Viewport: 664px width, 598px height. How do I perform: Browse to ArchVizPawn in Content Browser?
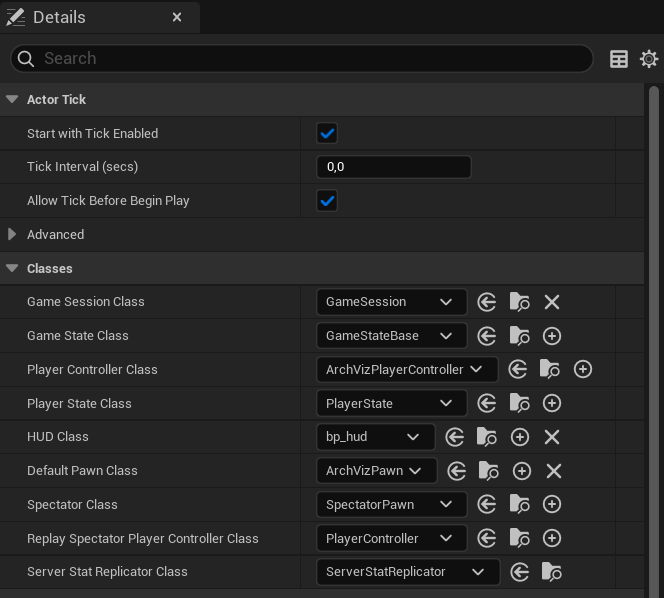(488, 471)
